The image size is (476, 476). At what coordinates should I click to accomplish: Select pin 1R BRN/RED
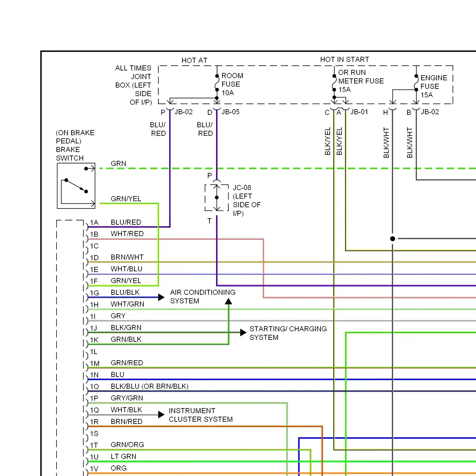click(x=116, y=422)
